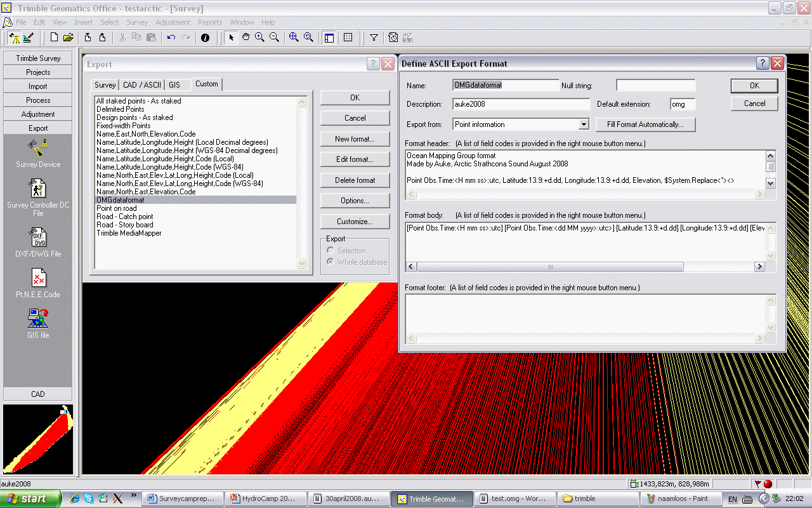The height and width of the screenshot is (508, 812).
Task: Select the Whole database radio button
Action: [x=331, y=262]
